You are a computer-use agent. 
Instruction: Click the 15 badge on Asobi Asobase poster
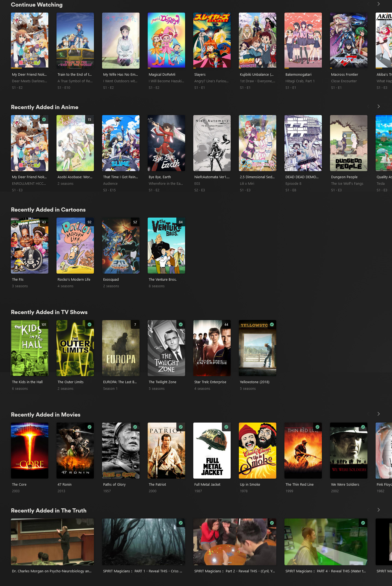[89, 120]
